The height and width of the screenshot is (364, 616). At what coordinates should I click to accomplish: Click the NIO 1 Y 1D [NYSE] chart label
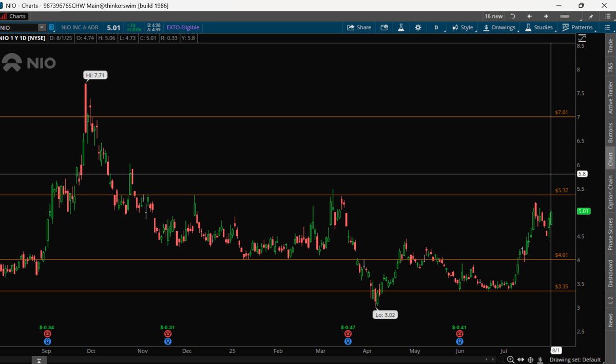click(23, 37)
